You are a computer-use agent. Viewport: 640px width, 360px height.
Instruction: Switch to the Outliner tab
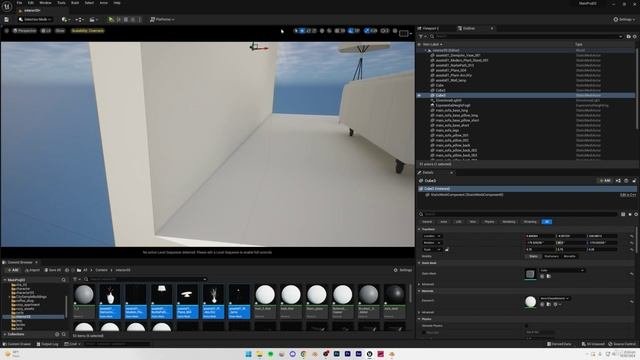[469, 28]
